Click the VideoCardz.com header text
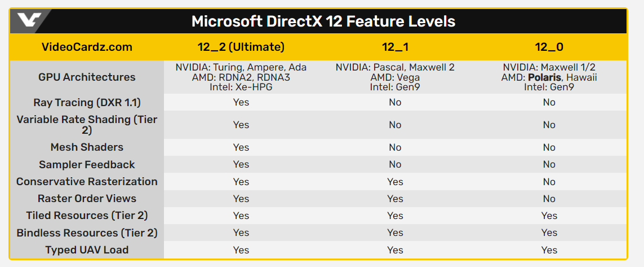The image size is (644, 267). 87,47
